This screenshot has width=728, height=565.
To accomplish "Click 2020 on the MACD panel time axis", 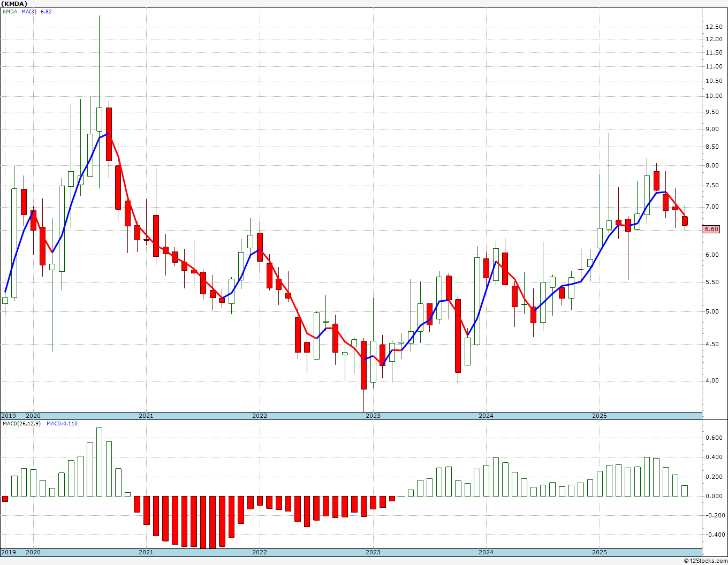I will (x=33, y=552).
